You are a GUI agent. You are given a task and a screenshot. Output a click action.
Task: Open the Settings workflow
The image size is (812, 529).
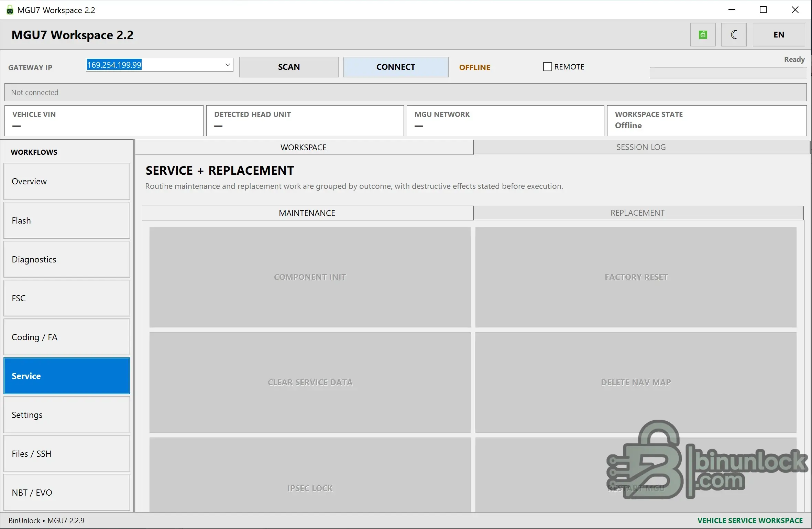(67, 415)
